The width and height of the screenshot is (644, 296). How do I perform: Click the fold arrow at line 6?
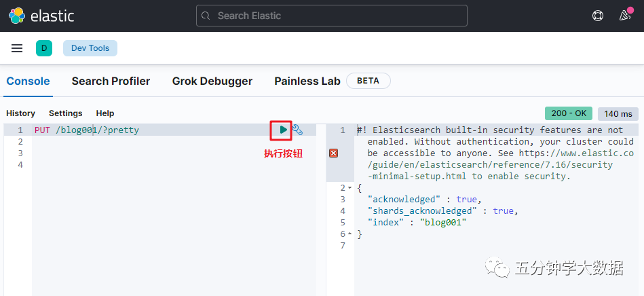point(349,234)
